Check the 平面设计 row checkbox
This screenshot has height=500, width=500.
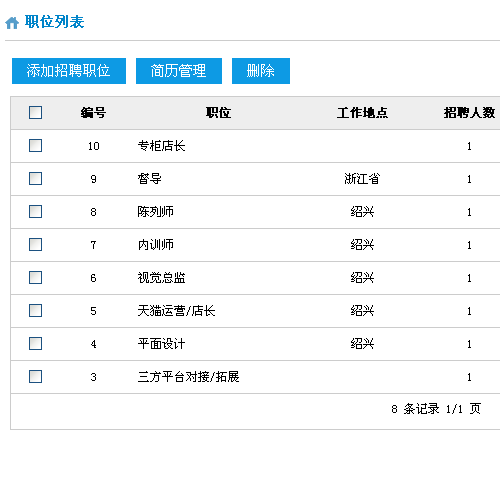pyautogui.click(x=35, y=344)
